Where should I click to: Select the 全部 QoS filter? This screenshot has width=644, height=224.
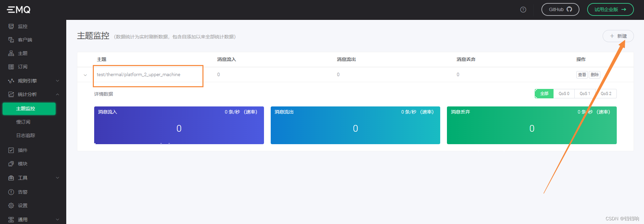(544, 94)
